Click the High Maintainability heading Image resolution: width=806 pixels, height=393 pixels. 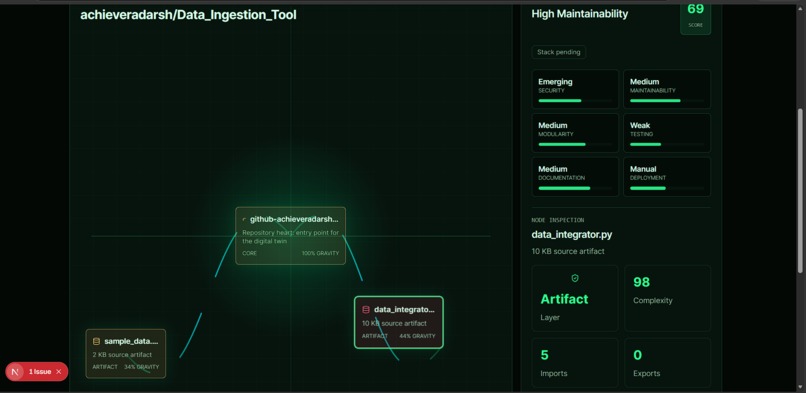coord(580,14)
